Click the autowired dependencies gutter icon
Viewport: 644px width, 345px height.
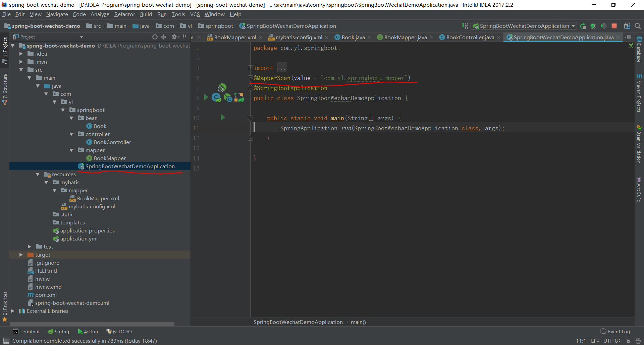pyautogui.click(x=239, y=98)
